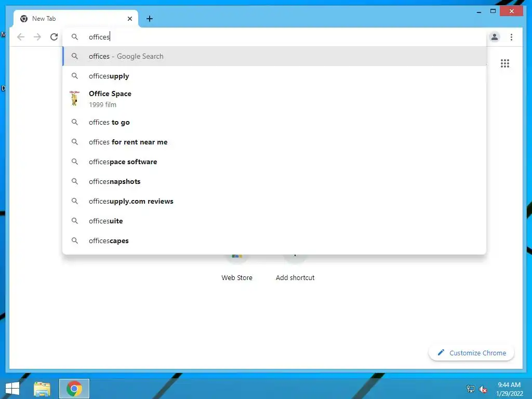
Task: Select the 'officesnapshots' suggestion
Action: point(274,181)
